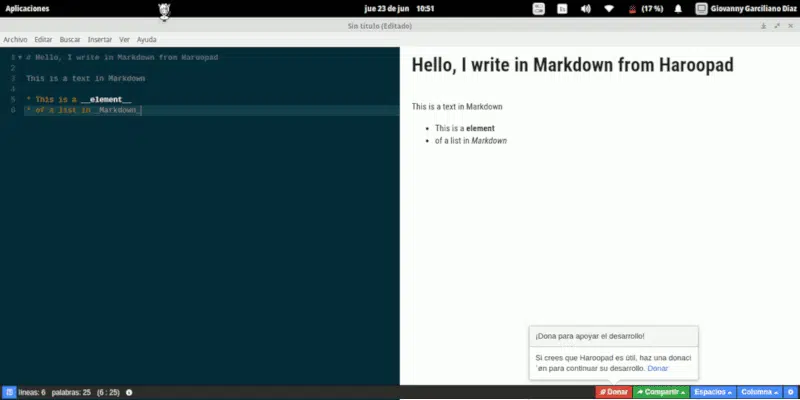Open the Ver menu
Image resolution: width=800 pixels, height=400 pixels.
click(x=125, y=40)
